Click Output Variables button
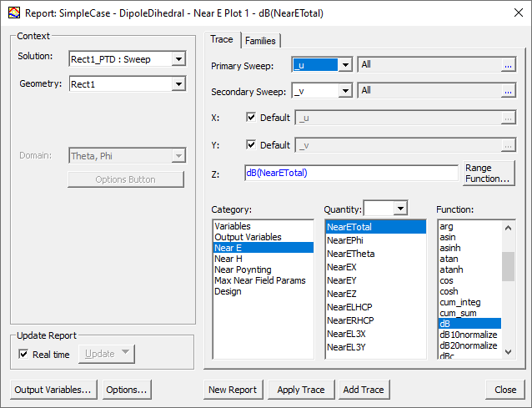The width and height of the screenshot is (532, 408). [53, 390]
